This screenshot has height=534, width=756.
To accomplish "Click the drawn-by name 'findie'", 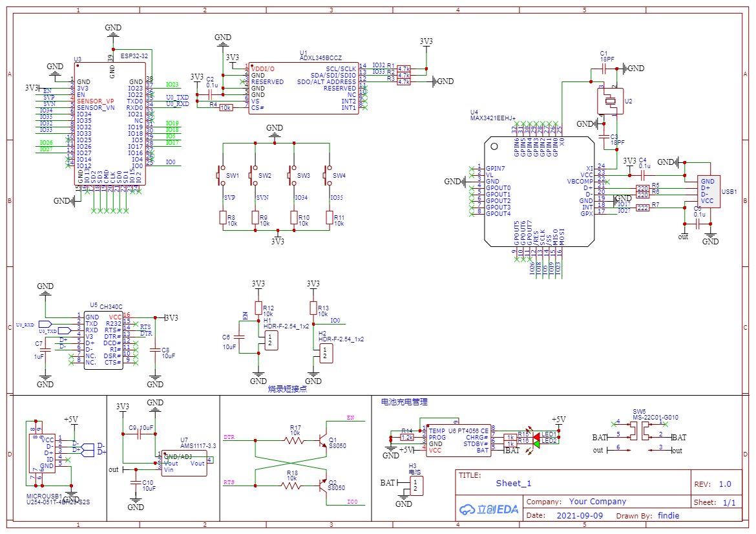I will [x=669, y=516].
